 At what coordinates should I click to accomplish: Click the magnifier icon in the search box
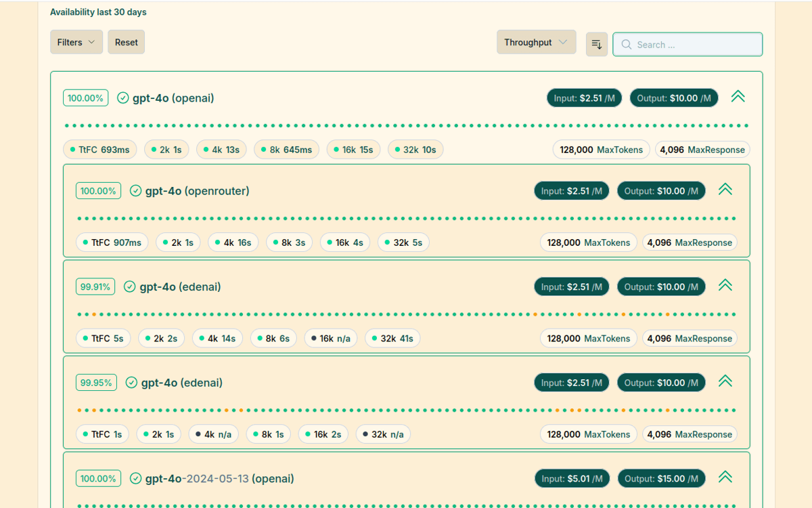pyautogui.click(x=627, y=45)
